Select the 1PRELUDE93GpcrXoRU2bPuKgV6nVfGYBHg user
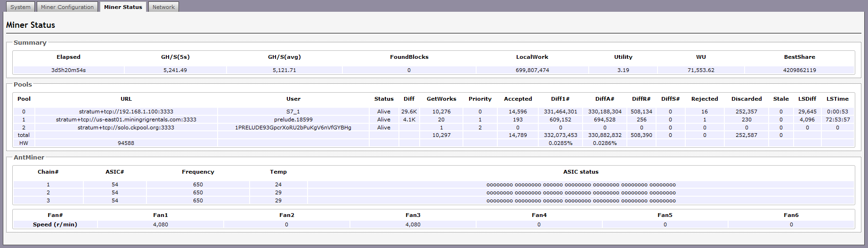Viewport: 868px width, 248px height. tap(293, 128)
